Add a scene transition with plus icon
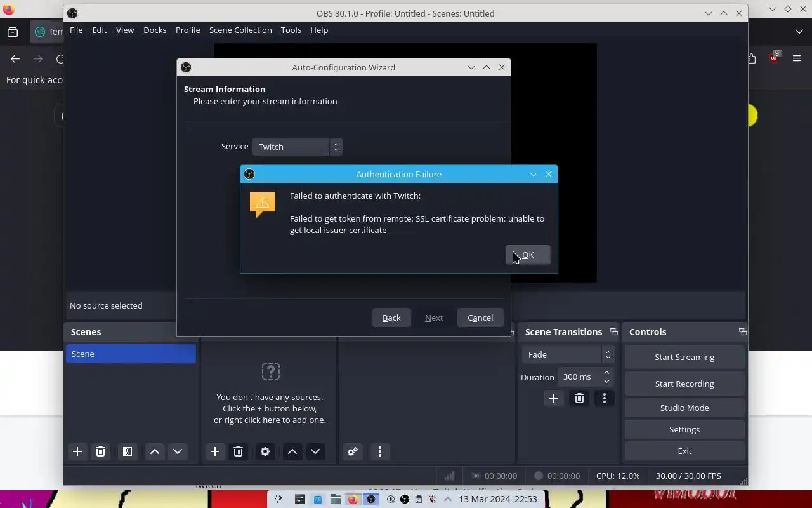The image size is (812, 508). 554,398
